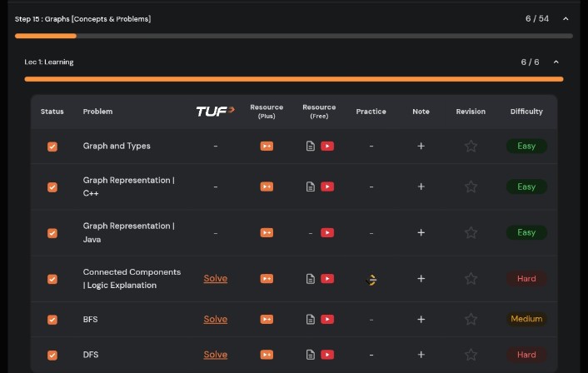The height and width of the screenshot is (373, 588).
Task: Click the Problem column header
Action: pos(97,112)
